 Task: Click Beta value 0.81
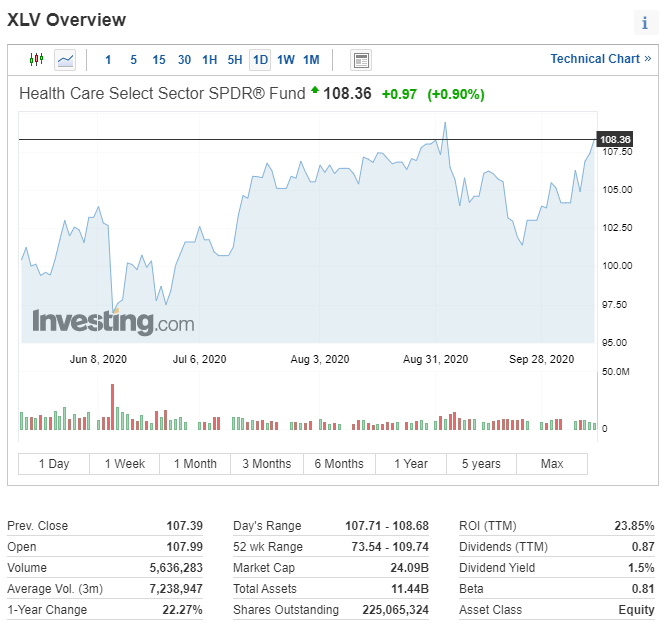point(643,589)
